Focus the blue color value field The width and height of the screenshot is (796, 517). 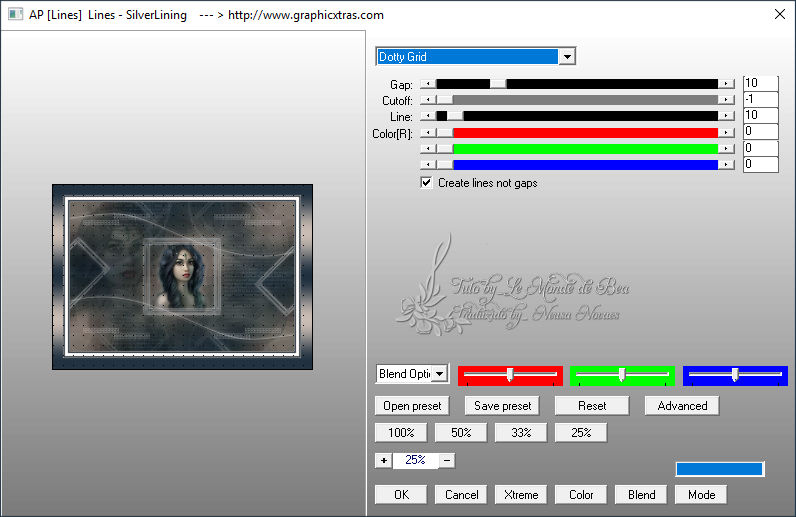pos(760,164)
